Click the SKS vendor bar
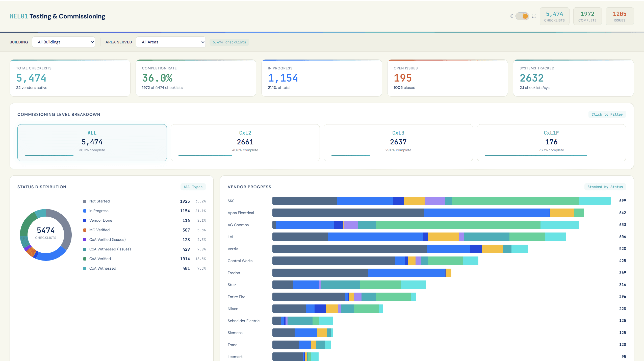644x361 pixels. pos(442,201)
